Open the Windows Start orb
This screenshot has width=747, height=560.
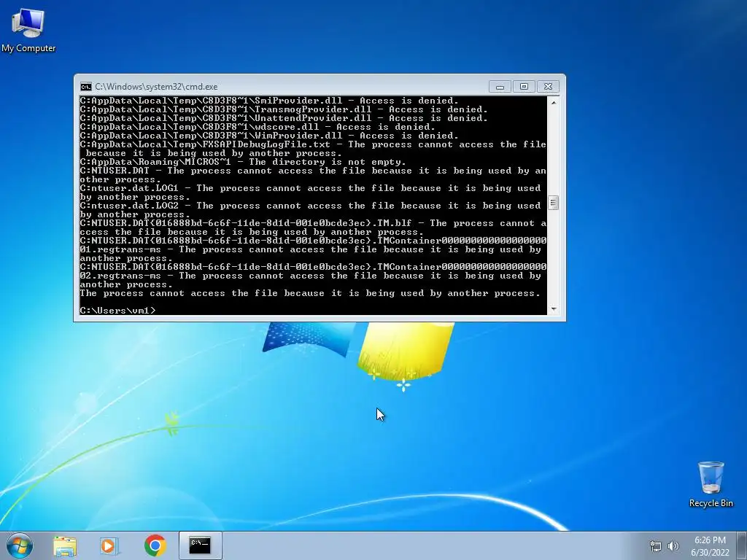(x=20, y=545)
